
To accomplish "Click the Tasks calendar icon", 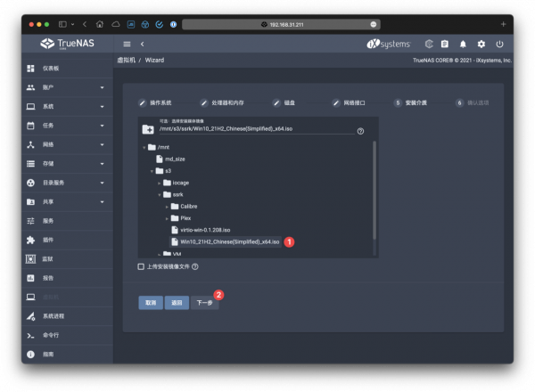I will tap(30, 126).
